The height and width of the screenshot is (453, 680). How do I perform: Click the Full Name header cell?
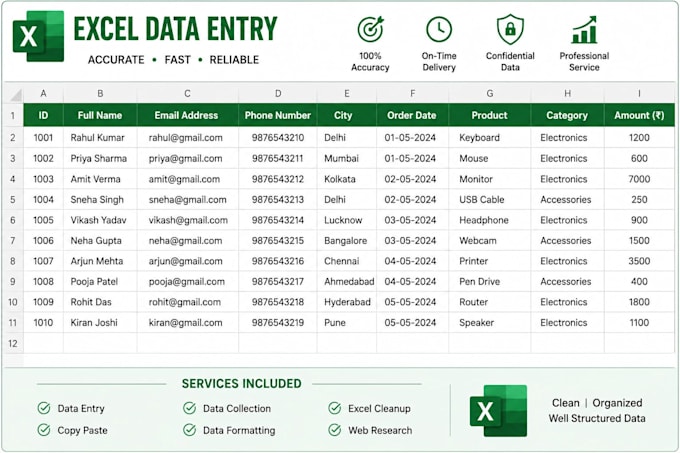pos(100,115)
